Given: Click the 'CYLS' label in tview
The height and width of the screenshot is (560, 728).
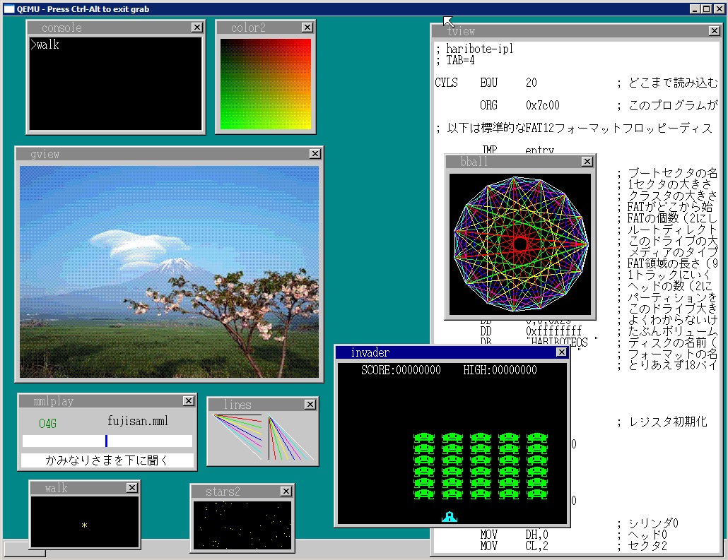Looking at the screenshot, I should 446,83.
